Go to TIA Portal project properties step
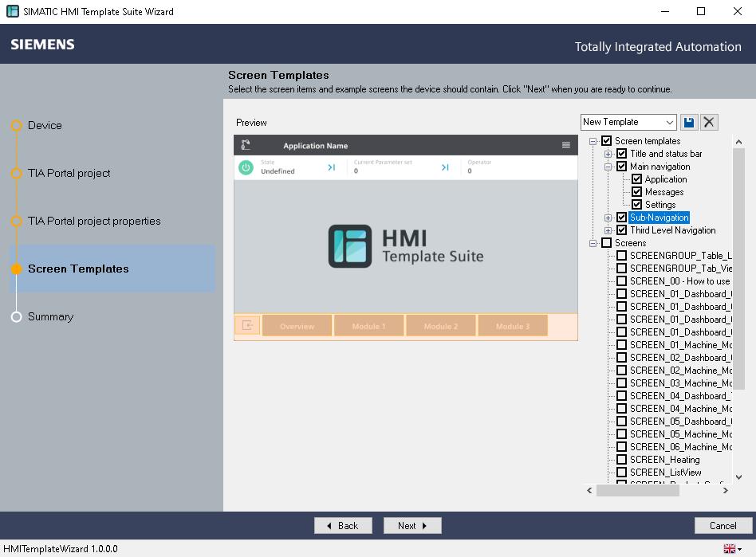The width and height of the screenshot is (756, 557). click(94, 221)
